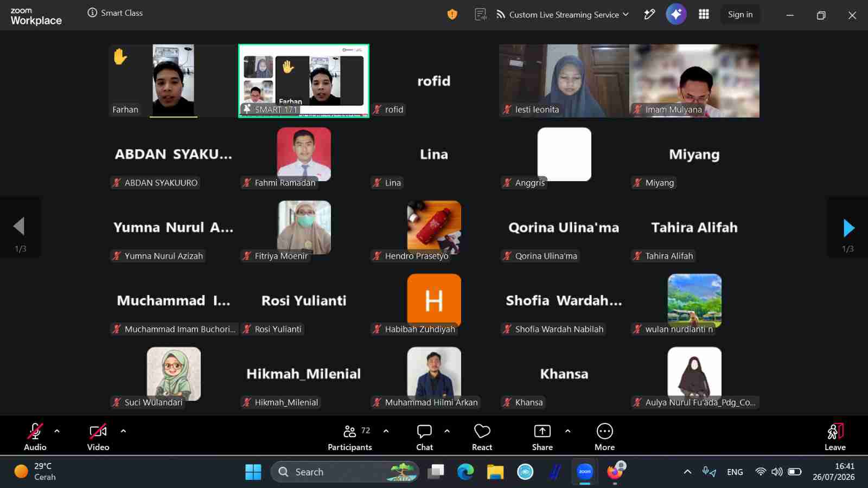This screenshot has height=488, width=868.
Task: Click Leave meeting
Action: click(835, 436)
